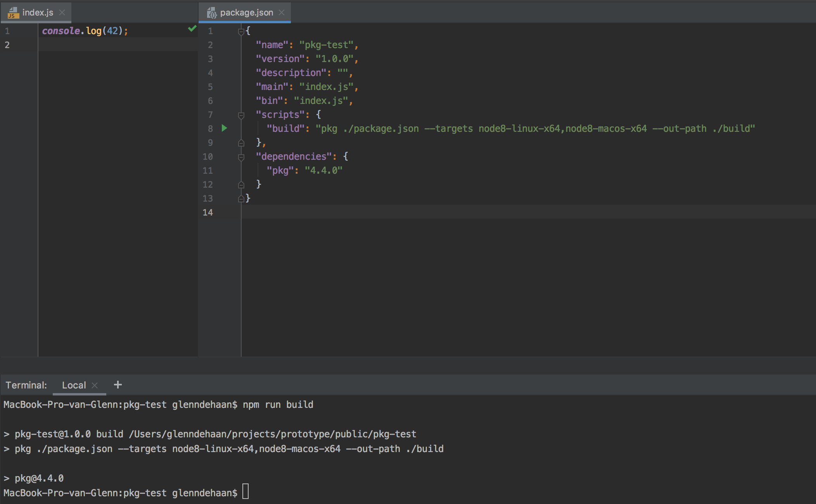Collapse the entire root object of package.json

click(x=240, y=31)
